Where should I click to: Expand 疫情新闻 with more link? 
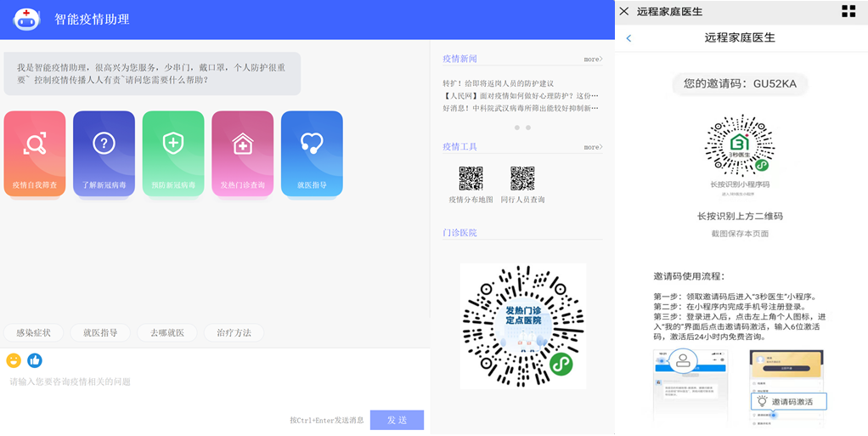[x=593, y=59]
